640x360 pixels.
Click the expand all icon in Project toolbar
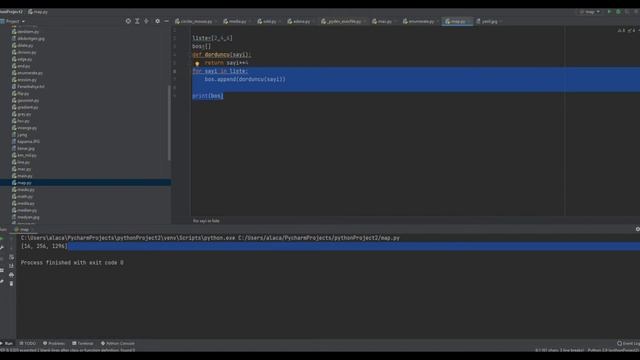137,21
